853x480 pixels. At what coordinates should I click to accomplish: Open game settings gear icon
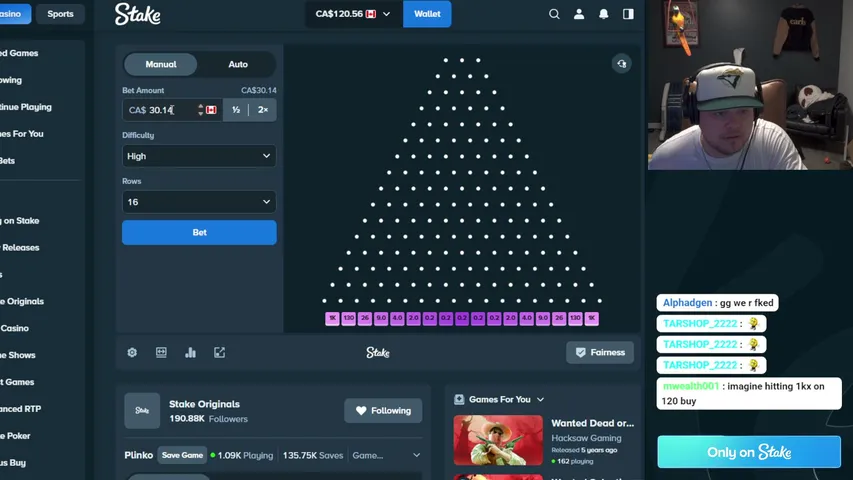[132, 353]
